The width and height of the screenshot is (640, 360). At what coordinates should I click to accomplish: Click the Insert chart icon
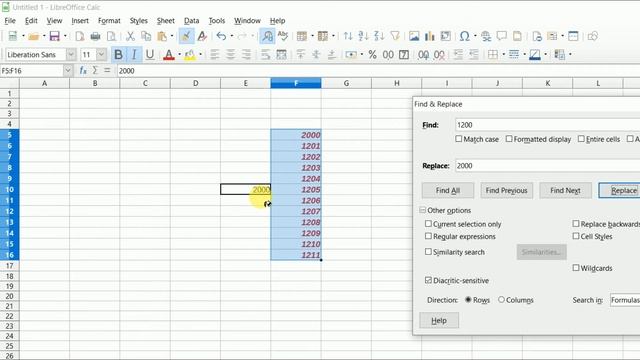[x=429, y=36]
